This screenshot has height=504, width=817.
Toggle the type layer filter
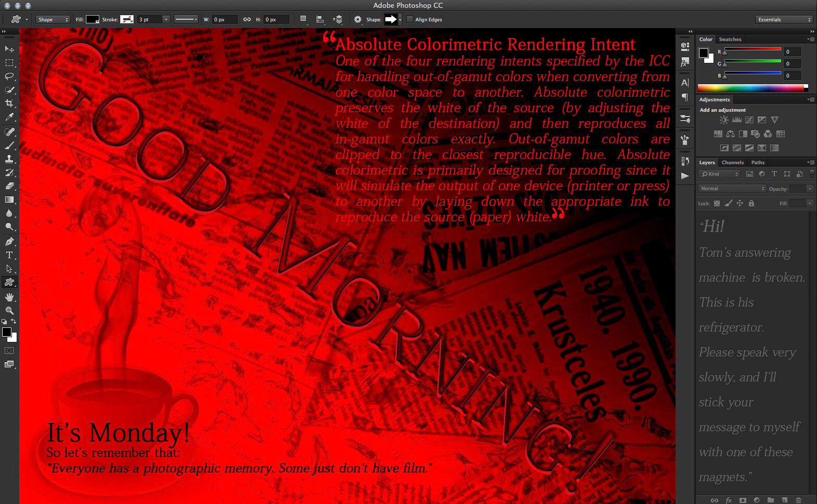(x=774, y=174)
